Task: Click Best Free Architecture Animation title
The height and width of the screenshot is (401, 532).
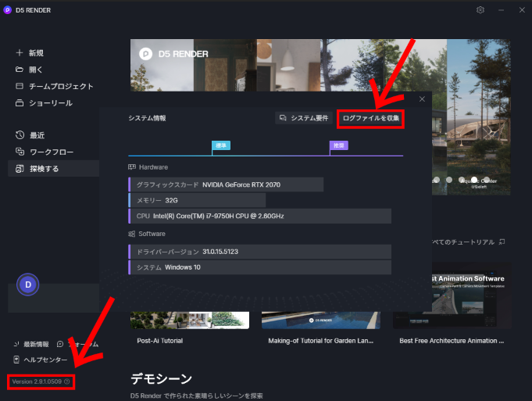Action: point(452,341)
